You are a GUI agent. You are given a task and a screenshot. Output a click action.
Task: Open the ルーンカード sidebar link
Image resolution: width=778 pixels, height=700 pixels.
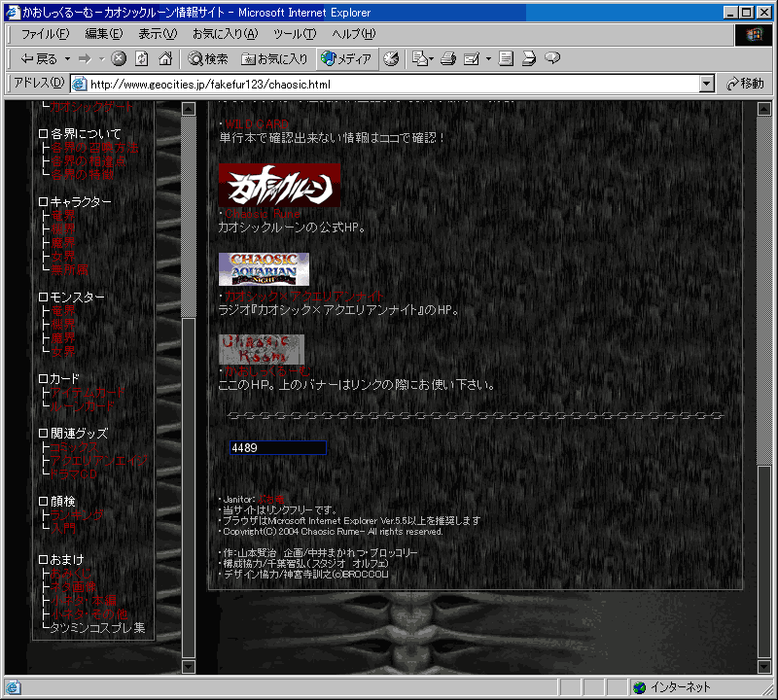[x=83, y=405]
